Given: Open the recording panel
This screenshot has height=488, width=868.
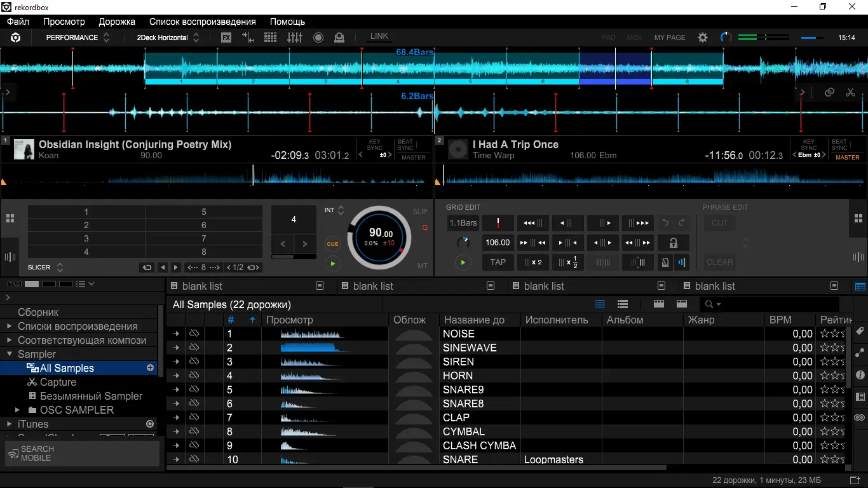Looking at the screenshot, I should pos(318,37).
